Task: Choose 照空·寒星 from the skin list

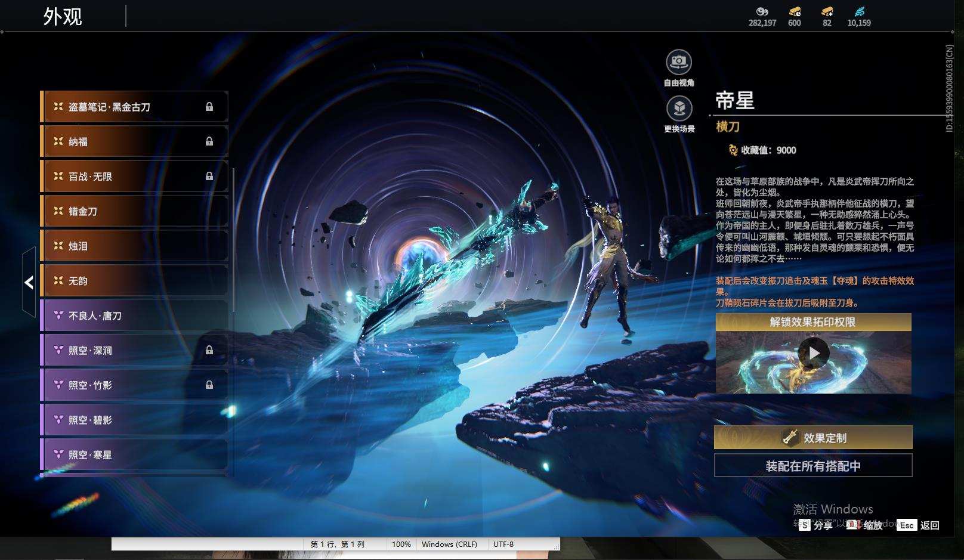Action: [x=134, y=454]
